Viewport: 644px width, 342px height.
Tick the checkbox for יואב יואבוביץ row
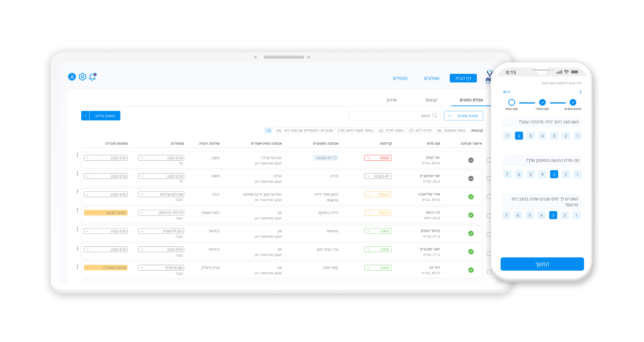[x=489, y=254]
